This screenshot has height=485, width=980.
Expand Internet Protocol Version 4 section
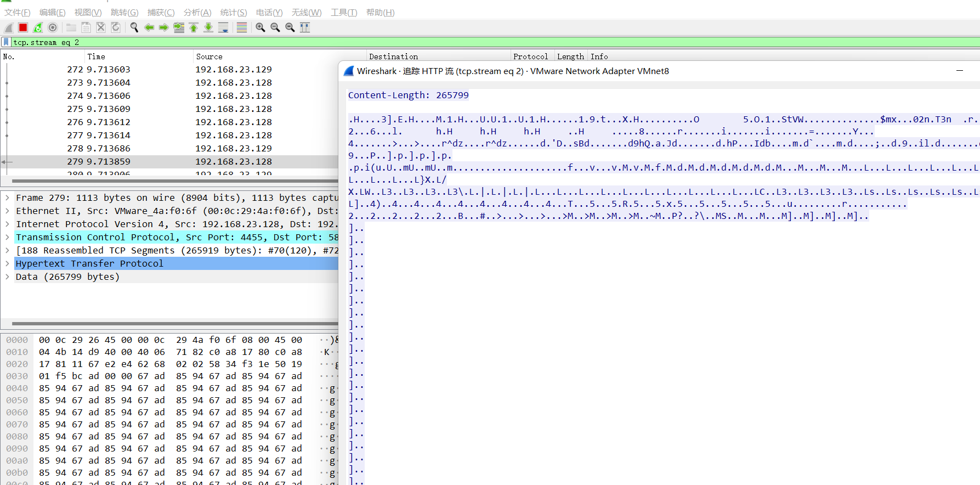(7, 224)
